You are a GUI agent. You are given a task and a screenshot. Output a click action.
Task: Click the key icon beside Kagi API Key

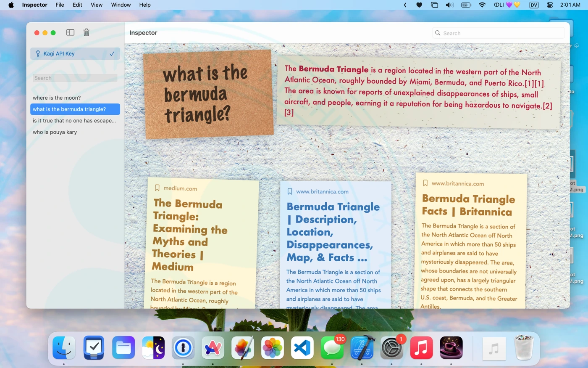pos(38,53)
